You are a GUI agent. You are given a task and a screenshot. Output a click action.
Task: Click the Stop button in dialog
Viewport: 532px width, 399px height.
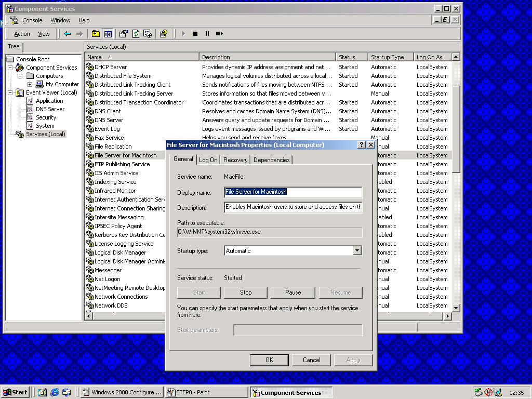click(x=246, y=292)
